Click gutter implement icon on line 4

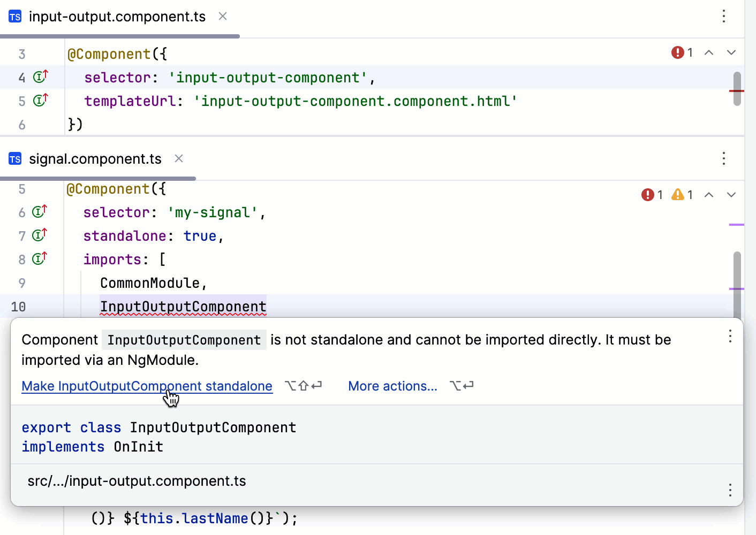point(41,77)
